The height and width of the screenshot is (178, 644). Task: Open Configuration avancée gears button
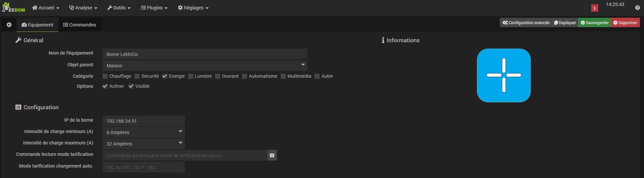pyautogui.click(x=526, y=23)
